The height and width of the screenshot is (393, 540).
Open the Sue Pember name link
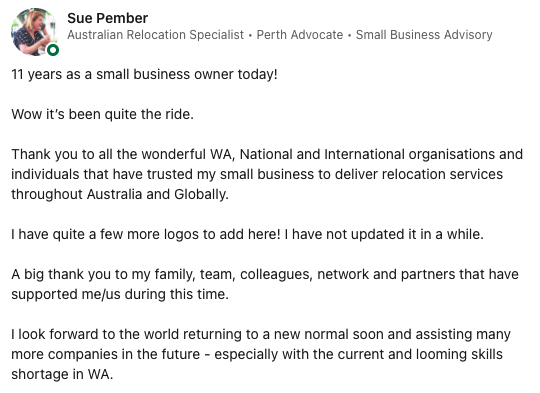tap(107, 18)
